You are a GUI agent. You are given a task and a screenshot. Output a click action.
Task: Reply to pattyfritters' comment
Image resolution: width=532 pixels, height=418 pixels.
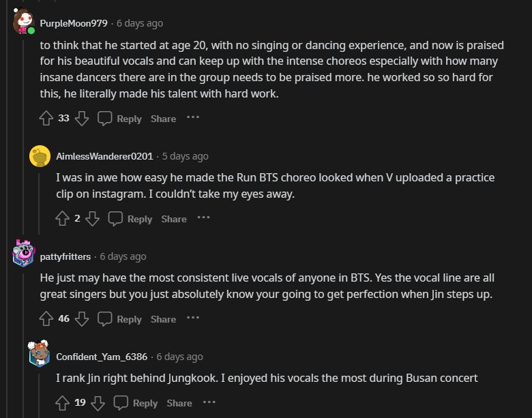(120, 319)
